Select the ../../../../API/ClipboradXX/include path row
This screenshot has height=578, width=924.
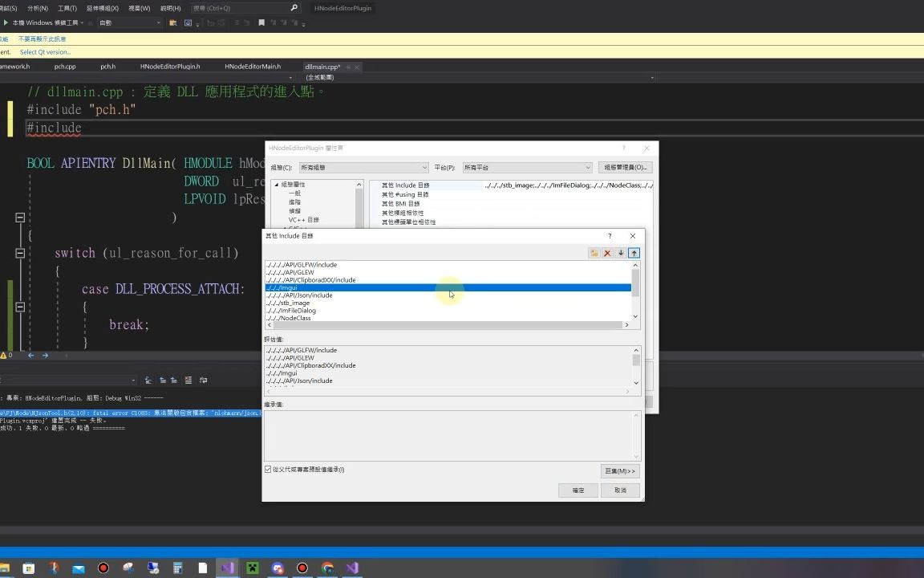pyautogui.click(x=448, y=280)
